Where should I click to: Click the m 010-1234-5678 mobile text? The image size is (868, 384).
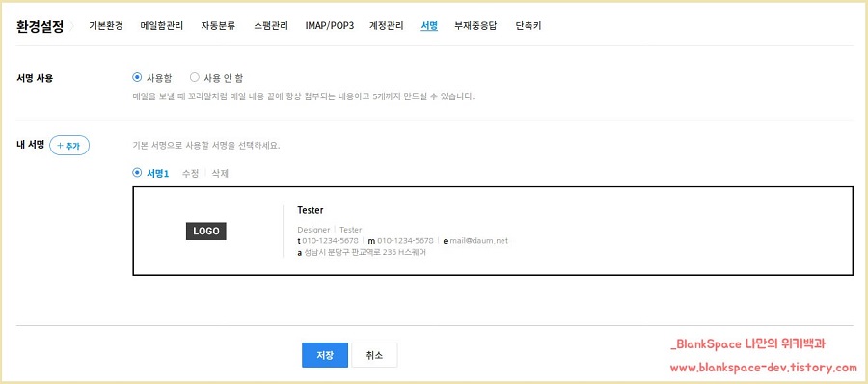[x=401, y=241]
